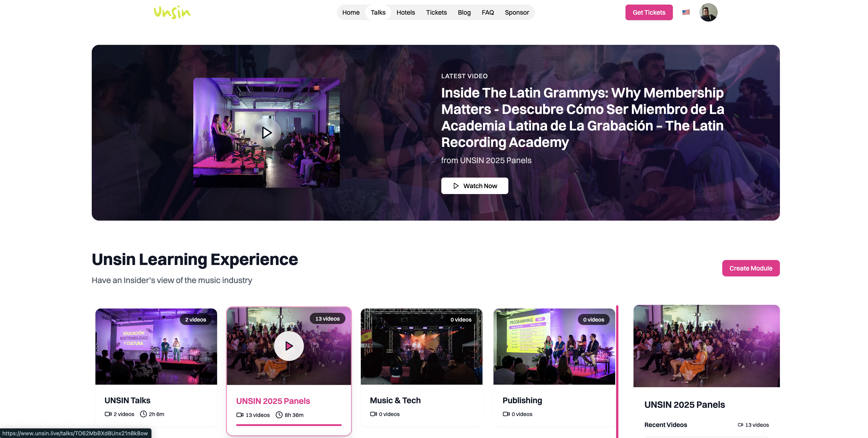Click the clock icon showing 8h 36m
Viewport: 868px width, 438px height.
(x=279, y=415)
